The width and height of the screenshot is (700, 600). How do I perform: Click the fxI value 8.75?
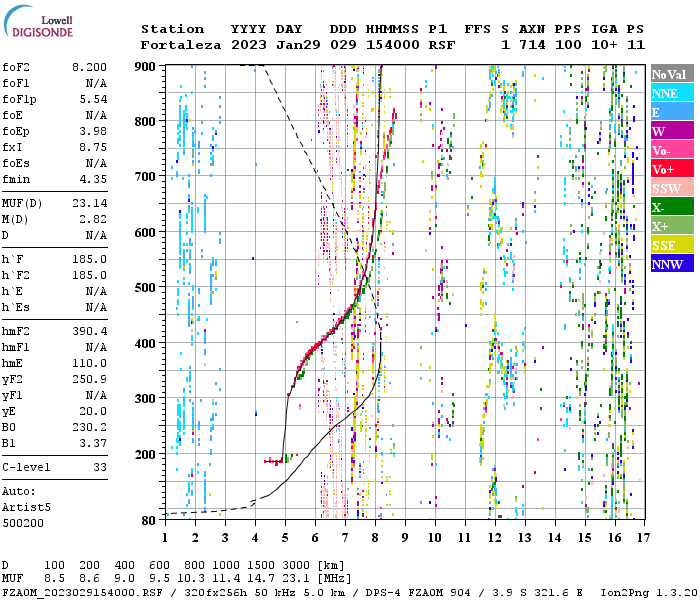(x=93, y=147)
